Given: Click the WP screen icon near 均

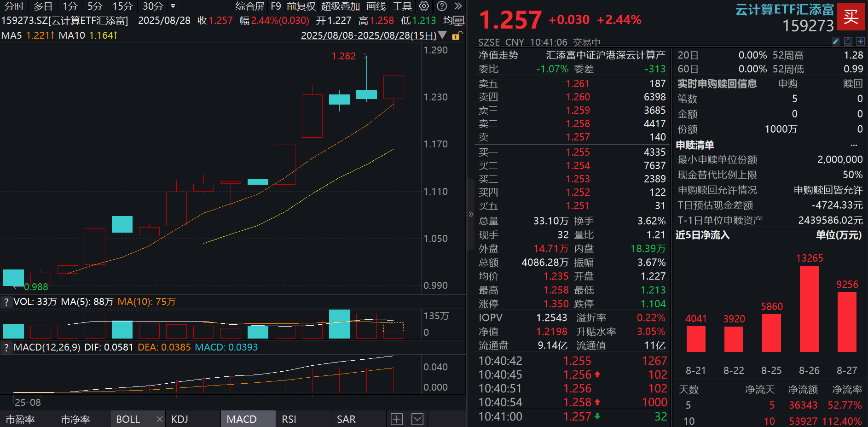Looking at the screenshot, I should tap(459, 20).
